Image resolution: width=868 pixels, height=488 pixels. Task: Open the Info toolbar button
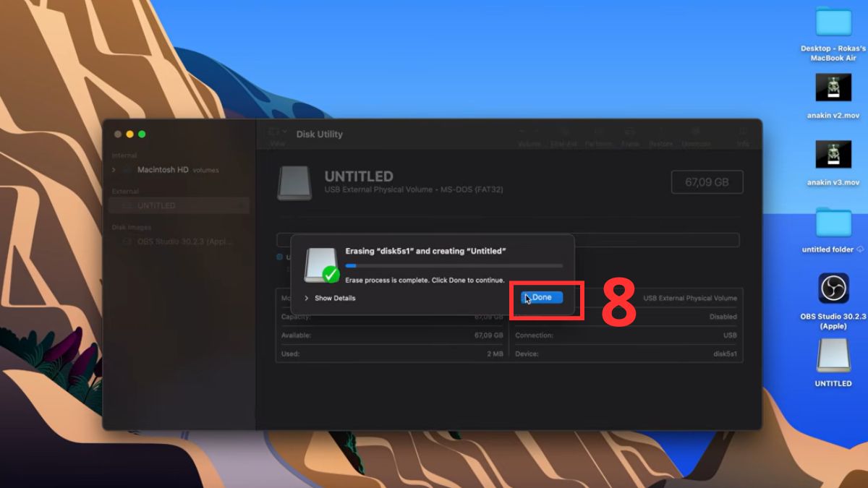pyautogui.click(x=743, y=137)
